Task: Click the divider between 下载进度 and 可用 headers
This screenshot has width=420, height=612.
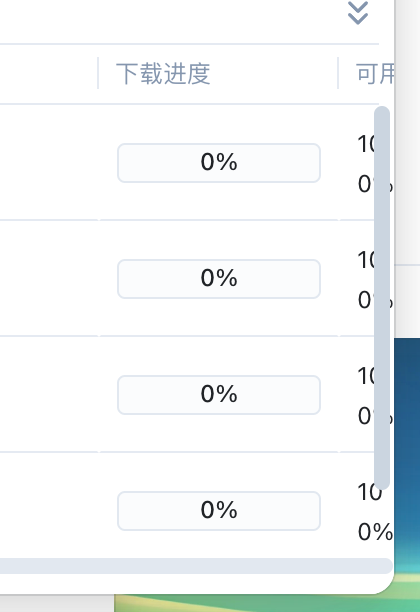Action: tap(338, 73)
